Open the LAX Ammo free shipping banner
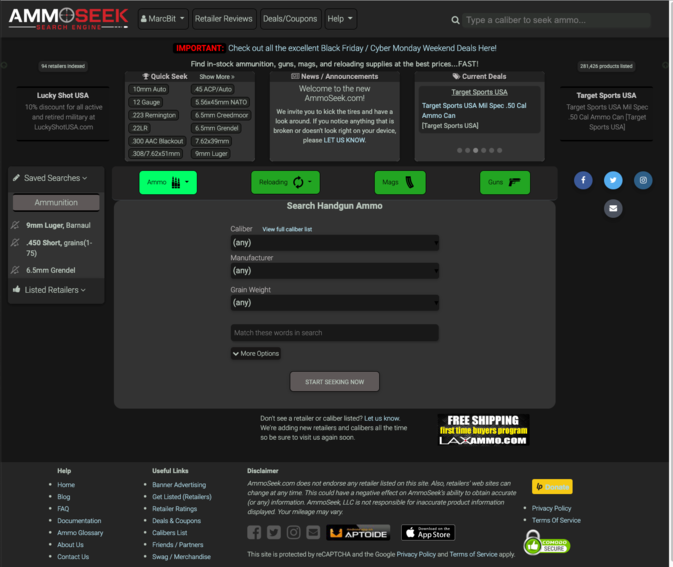This screenshot has height=567, width=673. (483, 430)
